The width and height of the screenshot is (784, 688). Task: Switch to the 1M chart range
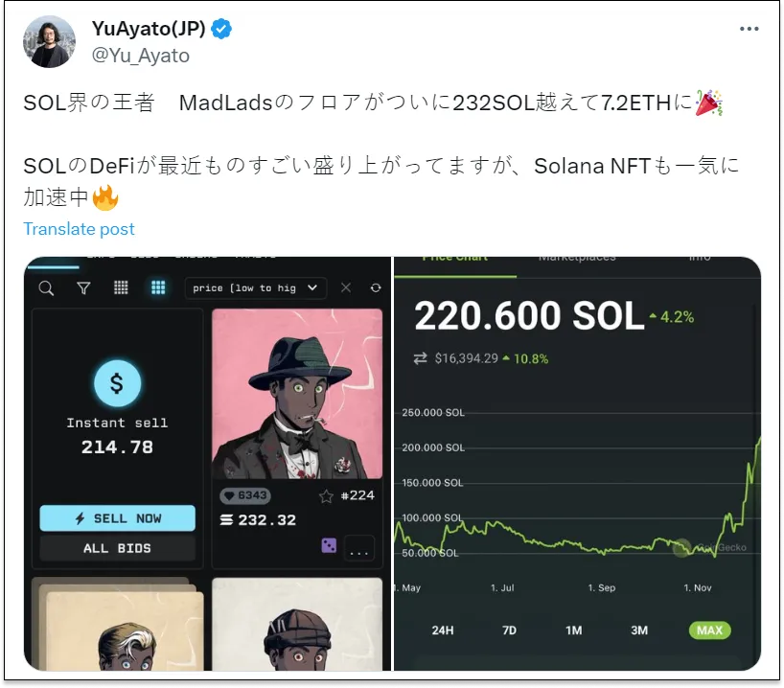(x=573, y=630)
